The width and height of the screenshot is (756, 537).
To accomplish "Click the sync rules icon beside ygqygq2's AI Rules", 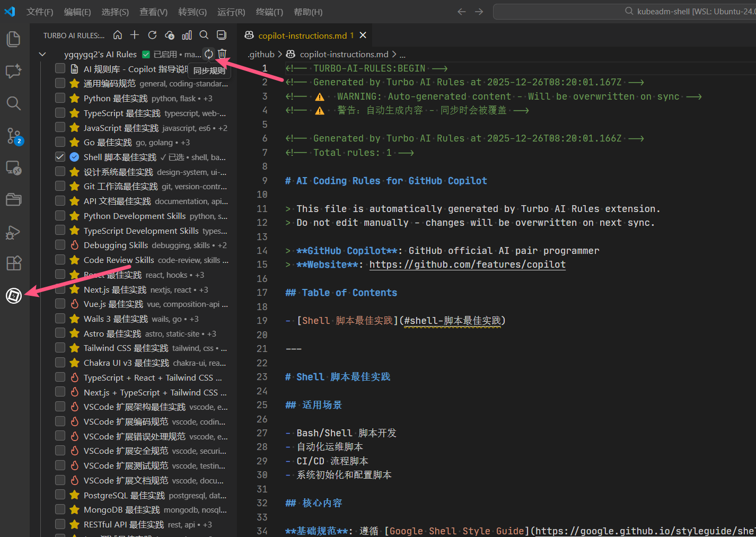I will (x=209, y=54).
